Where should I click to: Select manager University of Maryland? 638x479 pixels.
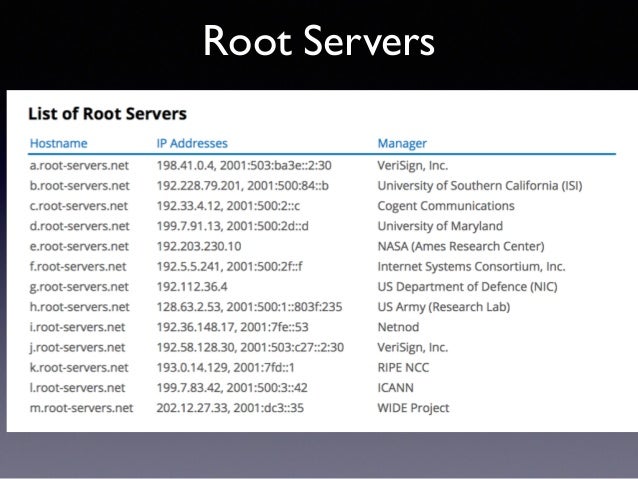pos(440,226)
